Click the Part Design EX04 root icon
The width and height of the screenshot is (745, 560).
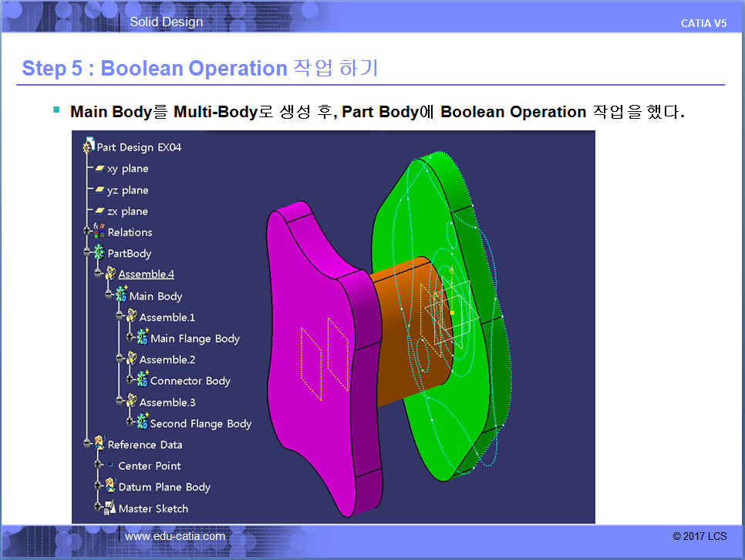[89, 147]
